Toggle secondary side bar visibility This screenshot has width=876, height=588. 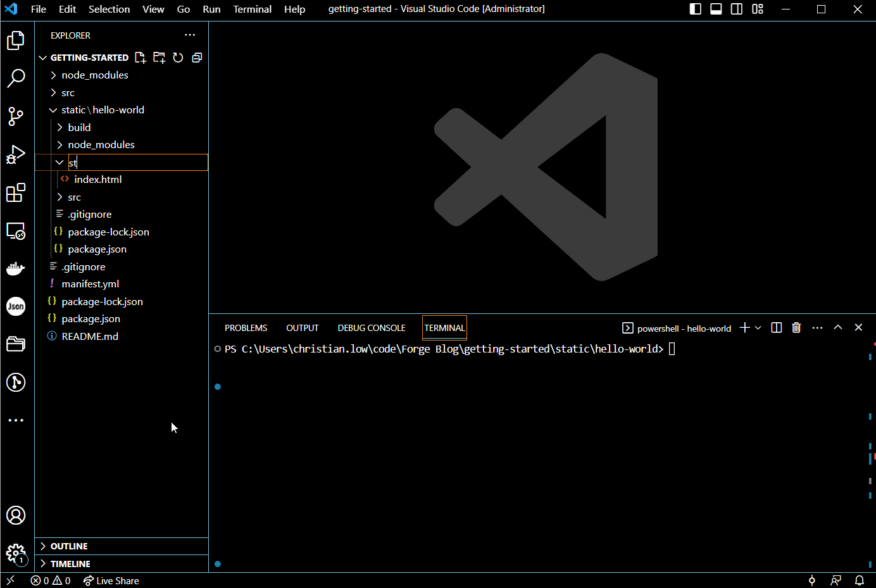[737, 9]
